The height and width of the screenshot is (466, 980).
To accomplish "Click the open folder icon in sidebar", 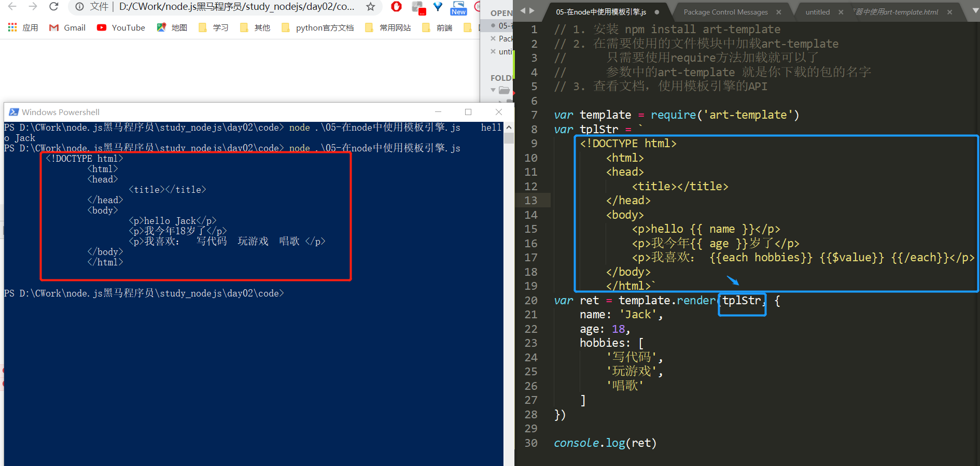I will point(504,90).
